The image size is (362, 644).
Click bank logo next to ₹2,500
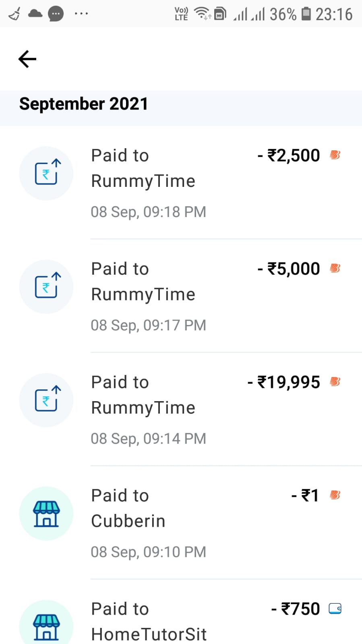point(335,155)
